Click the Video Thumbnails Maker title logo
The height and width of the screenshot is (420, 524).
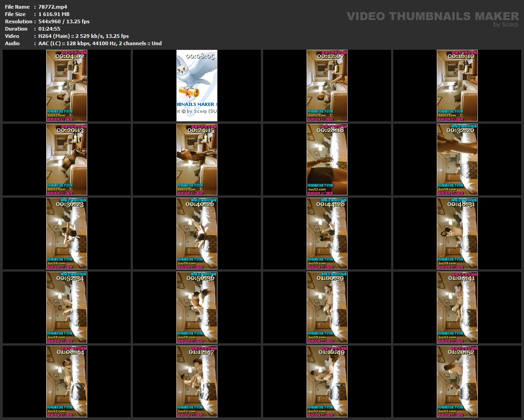(432, 16)
